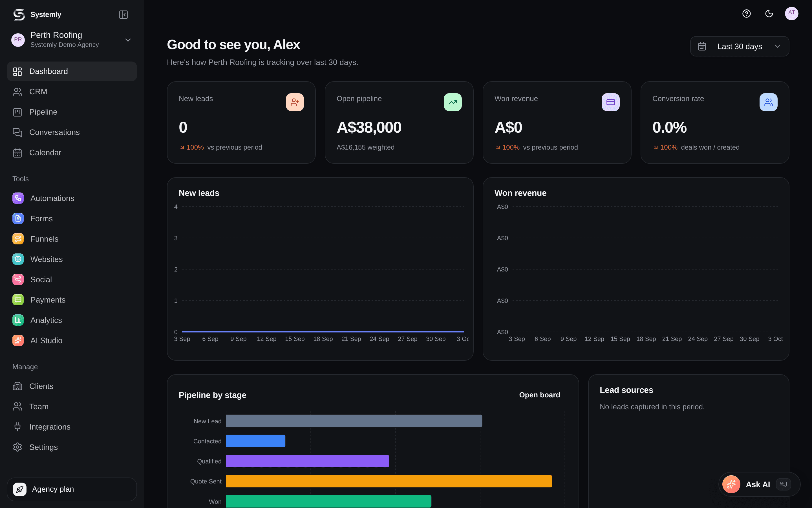The height and width of the screenshot is (508, 812).
Task: Open Clients under Manage
Action: coord(72,386)
